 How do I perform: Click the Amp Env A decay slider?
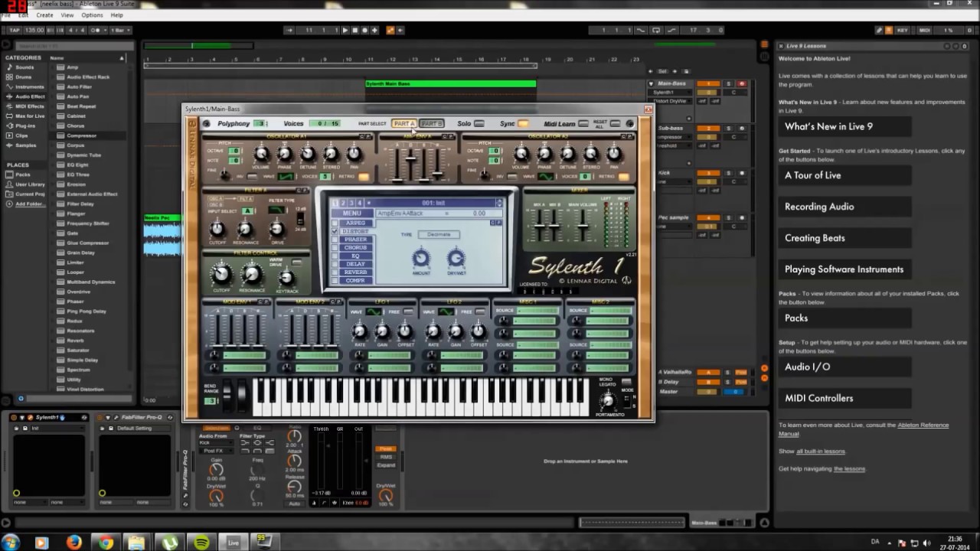coord(410,159)
